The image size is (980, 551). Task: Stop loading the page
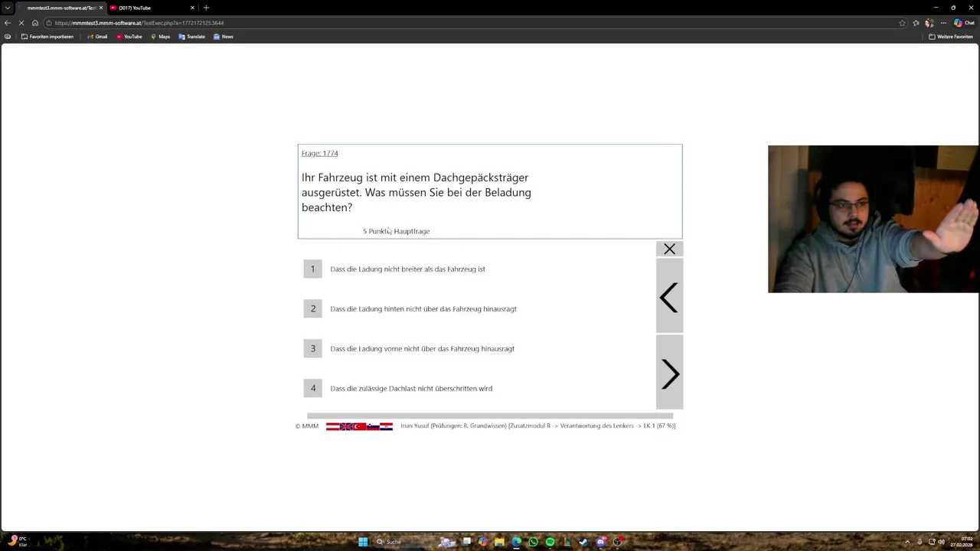click(x=21, y=23)
